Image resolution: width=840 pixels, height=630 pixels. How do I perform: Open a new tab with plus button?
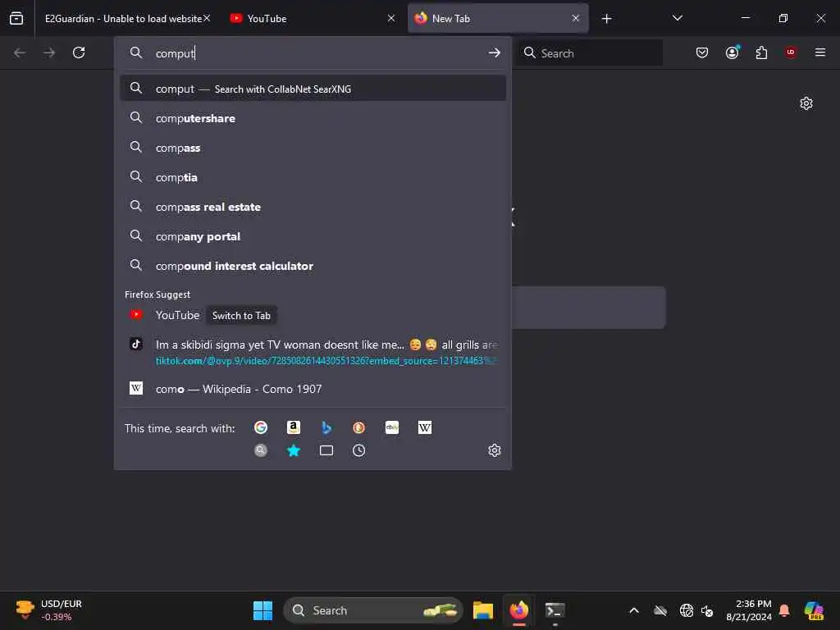pos(606,19)
